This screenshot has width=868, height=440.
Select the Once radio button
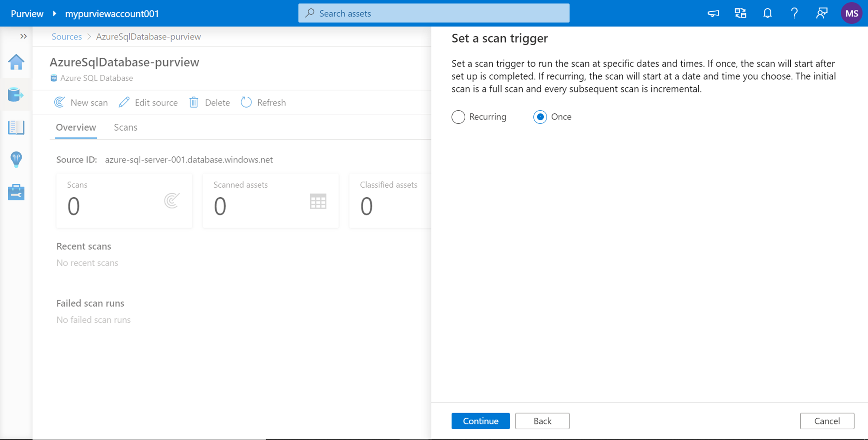click(540, 117)
